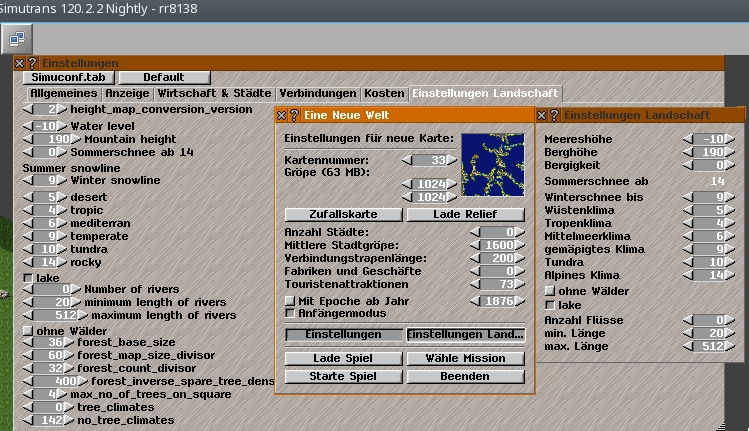Screen dimensions: 749x431
Task: Decrease the Winter snowline value
Action: click(x=27, y=181)
